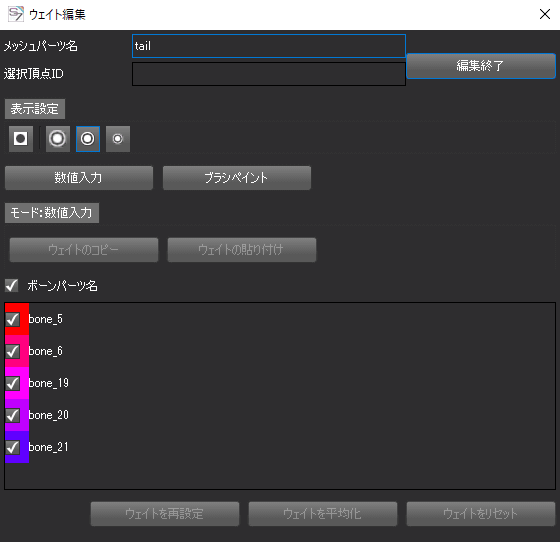This screenshot has height=542, width=560.
Task: Toggle the ボーンパーツ名 select-all checkbox
Action: pyautogui.click(x=11, y=286)
